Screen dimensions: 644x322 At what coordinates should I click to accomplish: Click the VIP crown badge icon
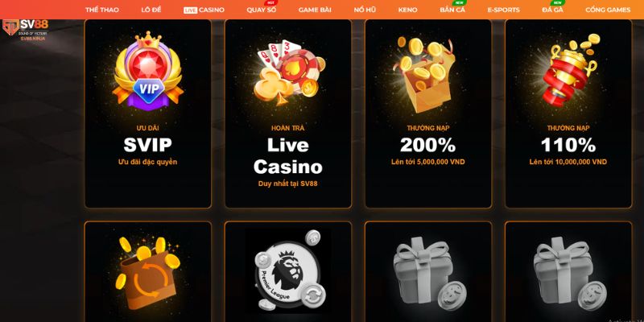pos(148,71)
